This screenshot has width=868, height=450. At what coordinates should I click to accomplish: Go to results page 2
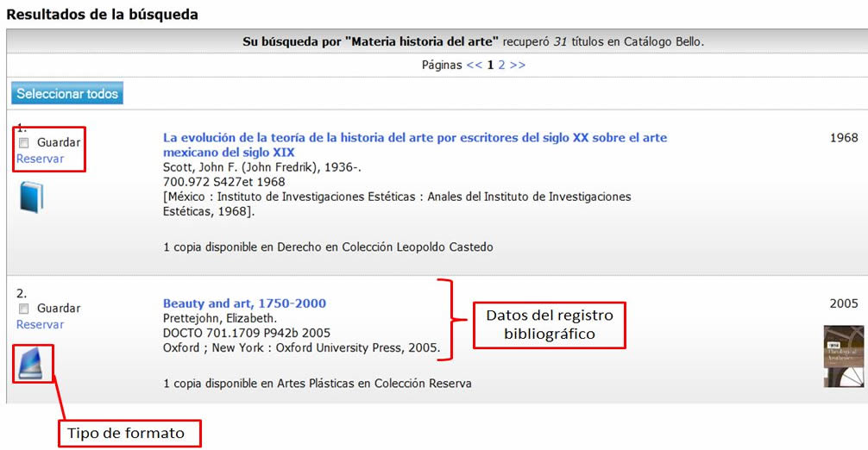(x=501, y=65)
